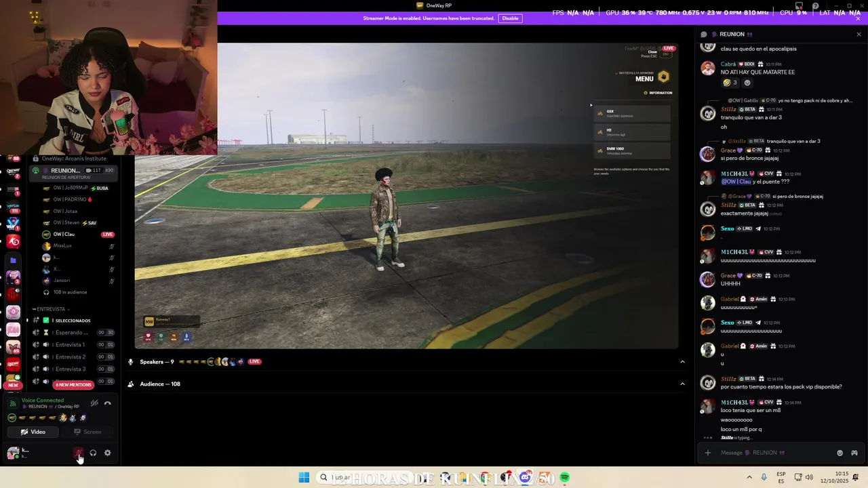Toggle deafen with the headphones icon
This screenshot has height=488, width=868.
click(93, 453)
